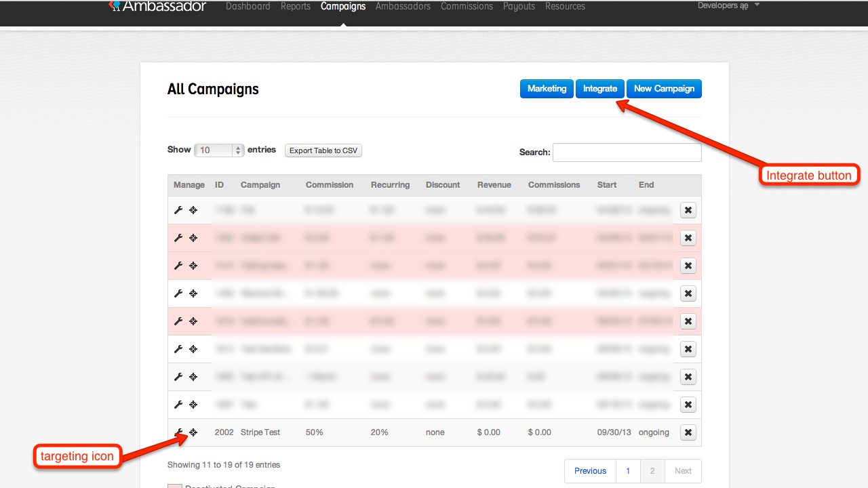Sort by the Commissions column header
The height and width of the screenshot is (488, 868).
(554, 185)
